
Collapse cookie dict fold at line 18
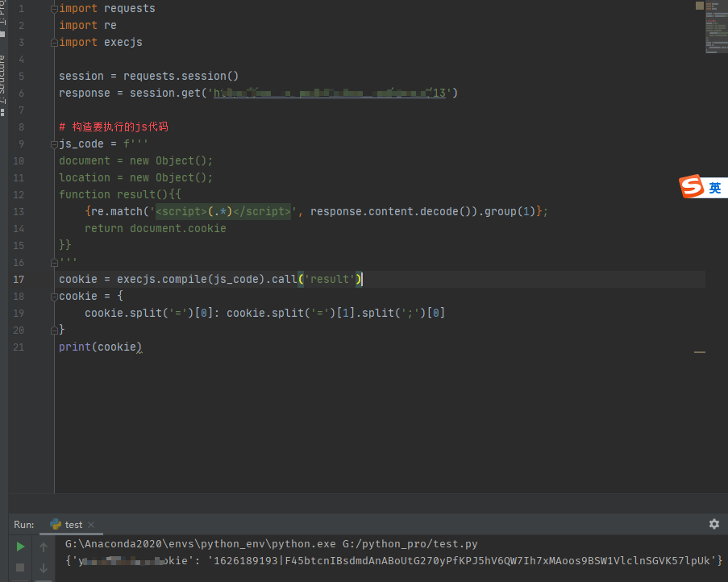click(54, 297)
